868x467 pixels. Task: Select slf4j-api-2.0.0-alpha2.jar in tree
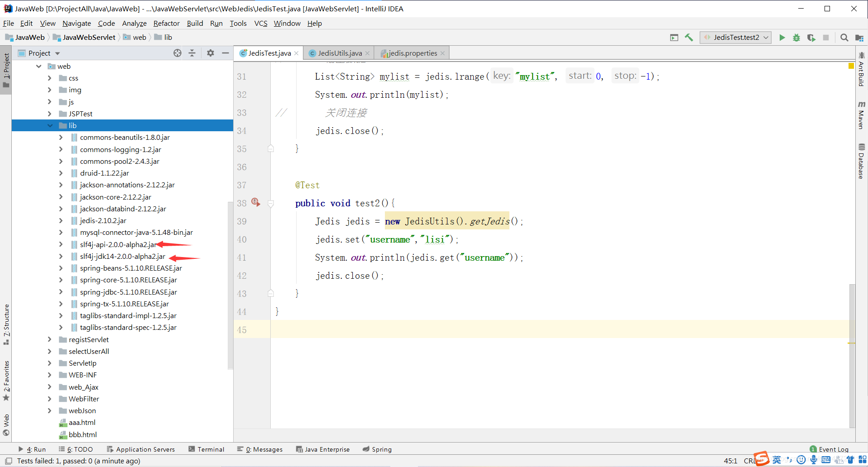point(118,245)
